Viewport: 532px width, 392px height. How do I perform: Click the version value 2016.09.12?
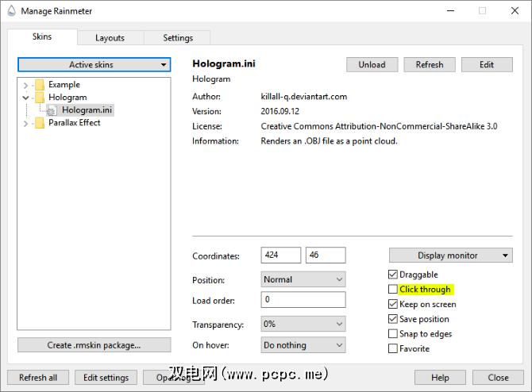point(280,111)
